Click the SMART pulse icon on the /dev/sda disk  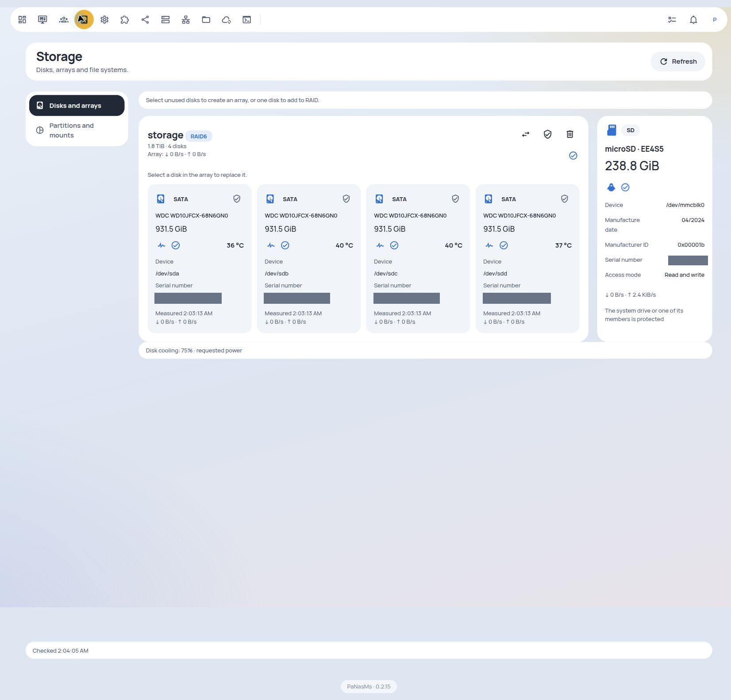click(162, 245)
